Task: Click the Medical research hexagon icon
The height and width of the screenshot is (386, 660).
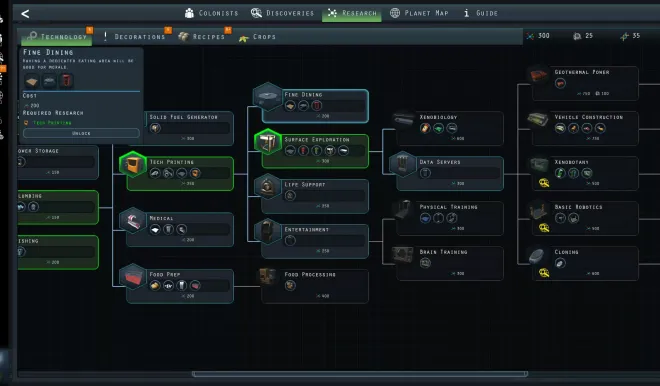Action: click(x=133, y=220)
